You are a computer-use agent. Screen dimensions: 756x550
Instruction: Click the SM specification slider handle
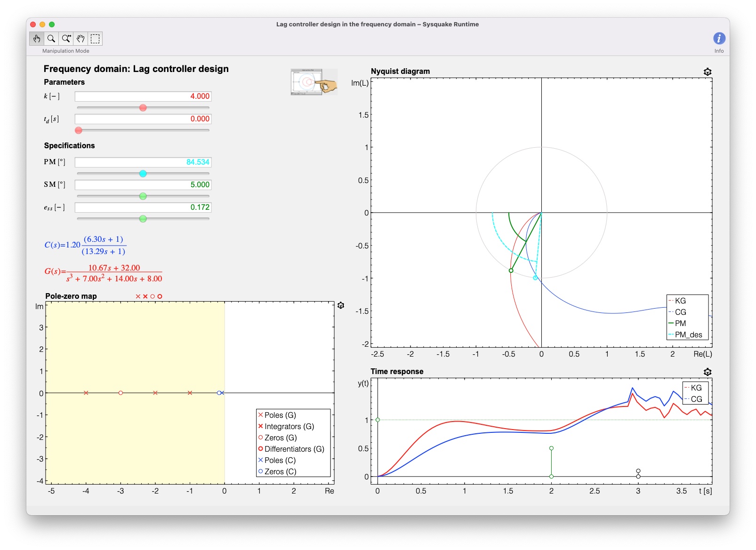[144, 196]
